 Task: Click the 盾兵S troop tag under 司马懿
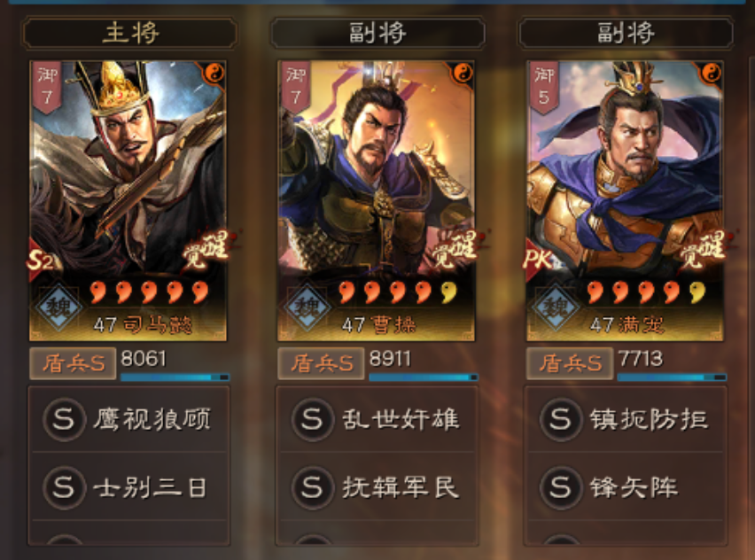pos(73,363)
